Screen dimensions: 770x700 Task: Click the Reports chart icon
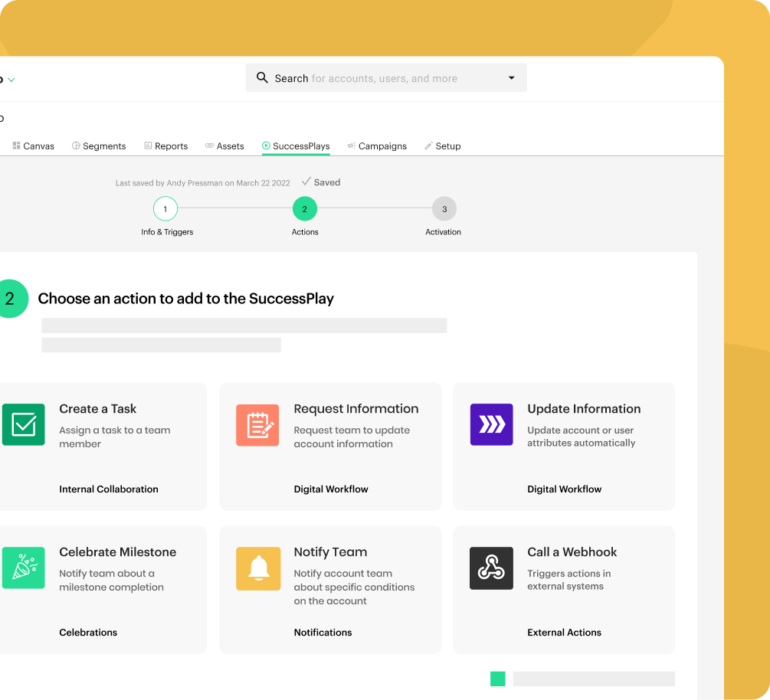click(x=148, y=146)
